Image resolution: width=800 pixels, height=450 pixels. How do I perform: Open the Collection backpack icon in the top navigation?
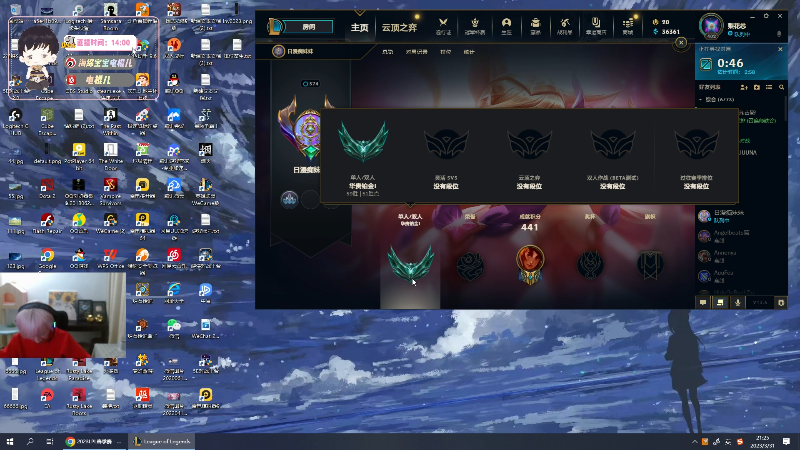coord(535,26)
